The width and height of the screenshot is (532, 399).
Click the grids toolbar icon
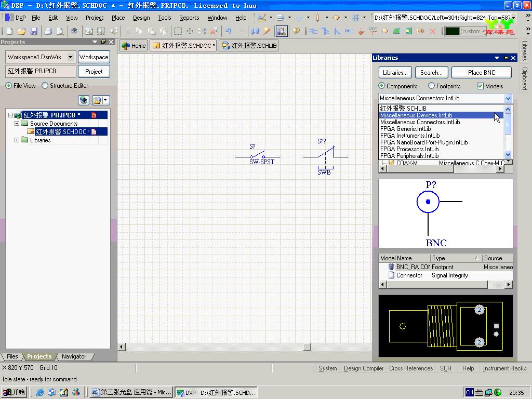pos(355,18)
